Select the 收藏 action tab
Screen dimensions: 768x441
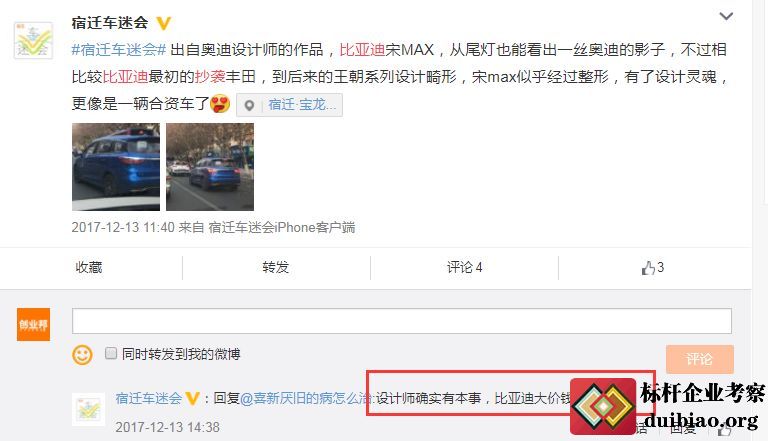89,268
